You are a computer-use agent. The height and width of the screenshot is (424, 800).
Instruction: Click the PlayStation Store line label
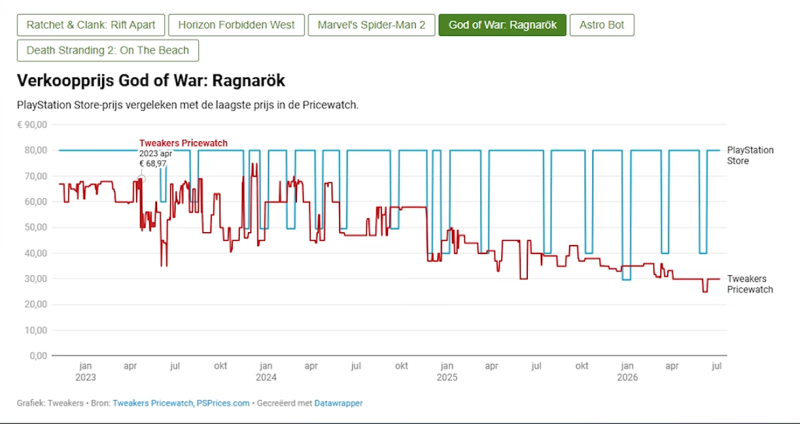pos(750,156)
